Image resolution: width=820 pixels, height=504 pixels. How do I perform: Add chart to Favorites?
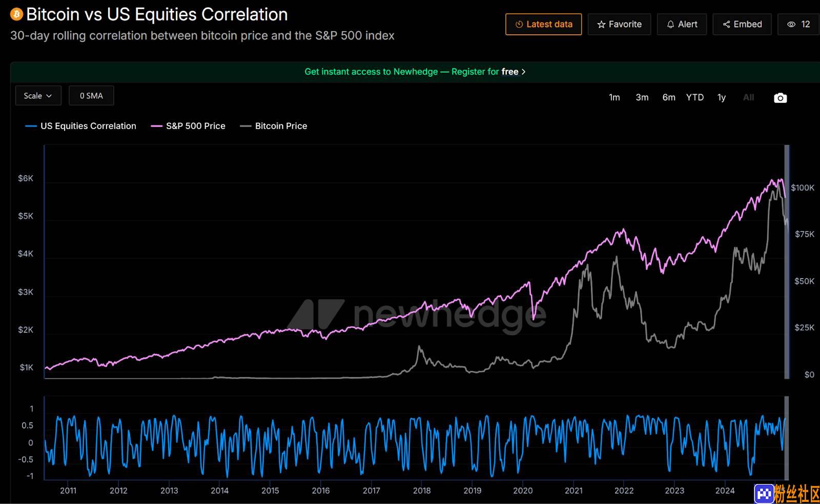[619, 24]
